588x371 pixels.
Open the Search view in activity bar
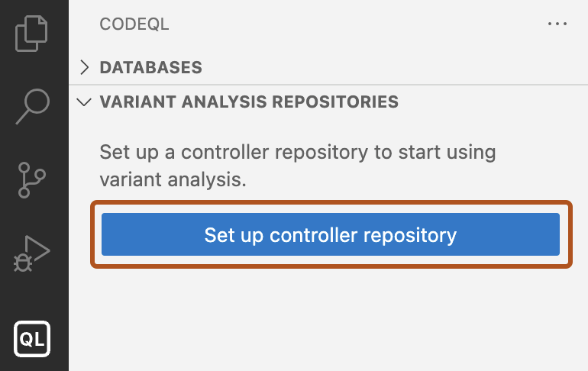pos(32,106)
